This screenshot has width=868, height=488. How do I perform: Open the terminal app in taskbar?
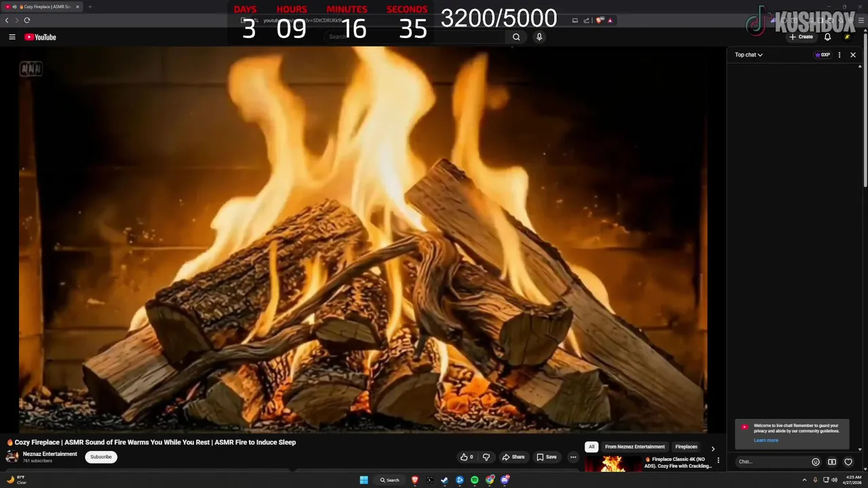pyautogui.click(x=430, y=480)
